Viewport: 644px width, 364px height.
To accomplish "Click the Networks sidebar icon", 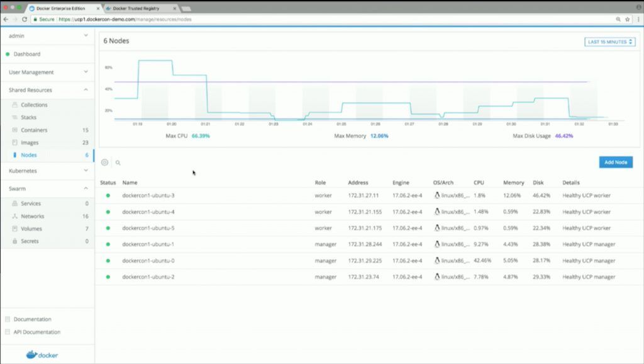I will click(x=15, y=216).
